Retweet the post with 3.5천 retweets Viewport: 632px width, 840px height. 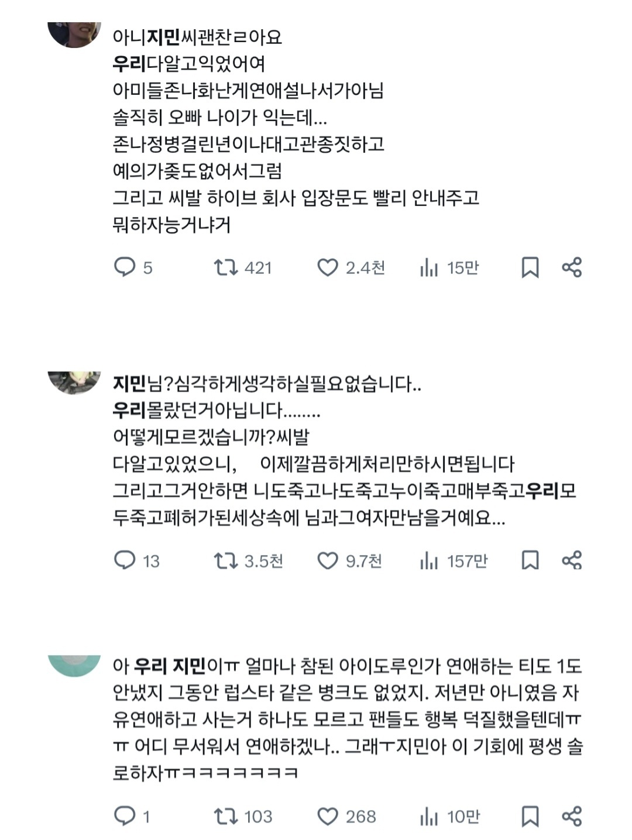[x=225, y=561]
